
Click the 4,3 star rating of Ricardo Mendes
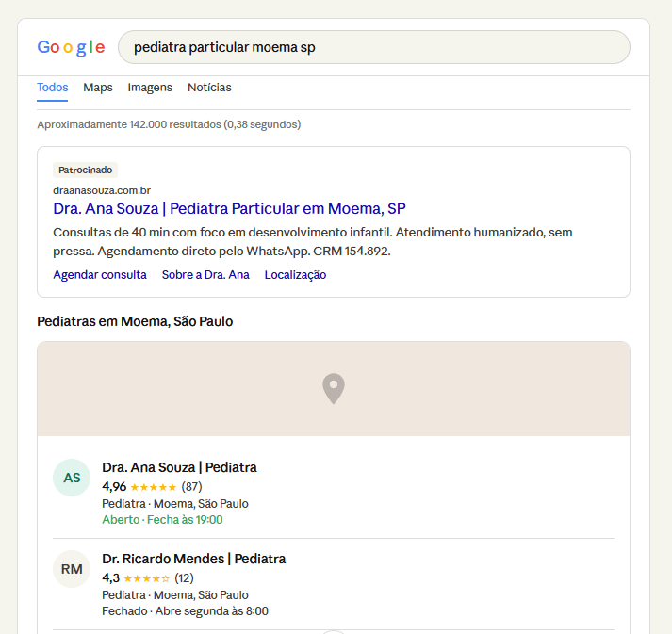click(x=136, y=578)
